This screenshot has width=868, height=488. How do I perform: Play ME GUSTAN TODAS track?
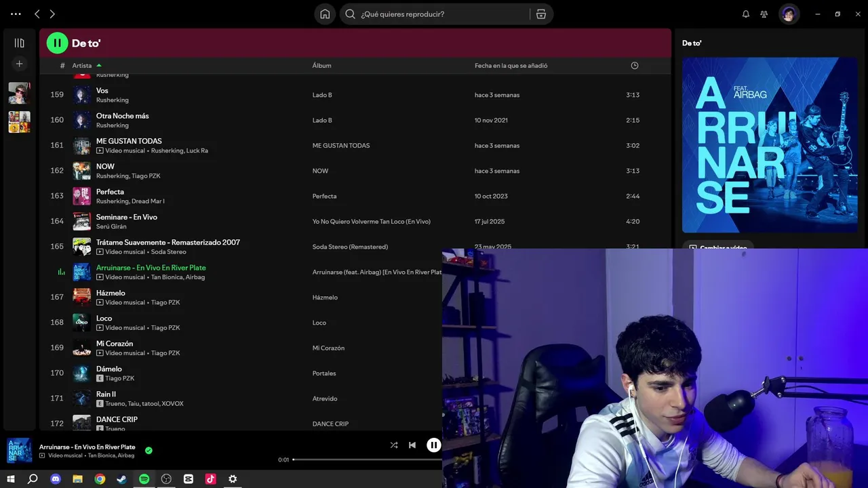pos(129,141)
